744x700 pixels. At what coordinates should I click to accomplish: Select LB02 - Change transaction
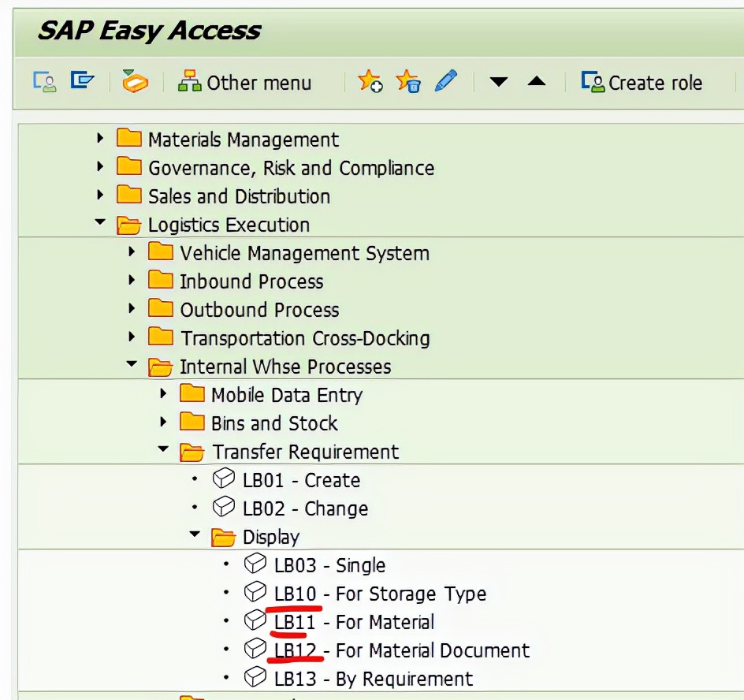(306, 508)
